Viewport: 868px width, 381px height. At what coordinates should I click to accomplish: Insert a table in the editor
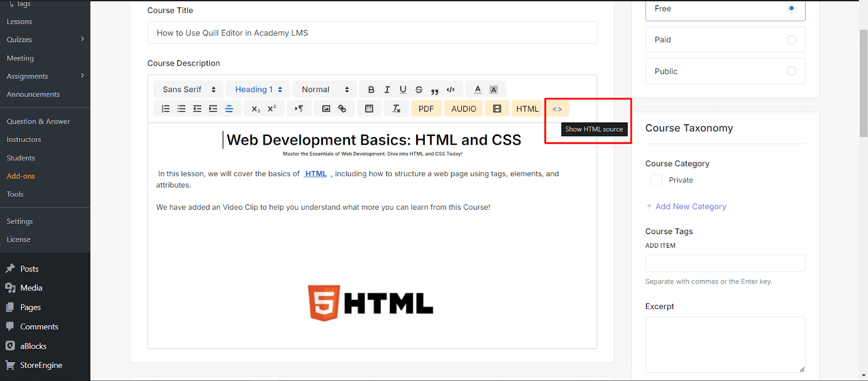pos(369,109)
